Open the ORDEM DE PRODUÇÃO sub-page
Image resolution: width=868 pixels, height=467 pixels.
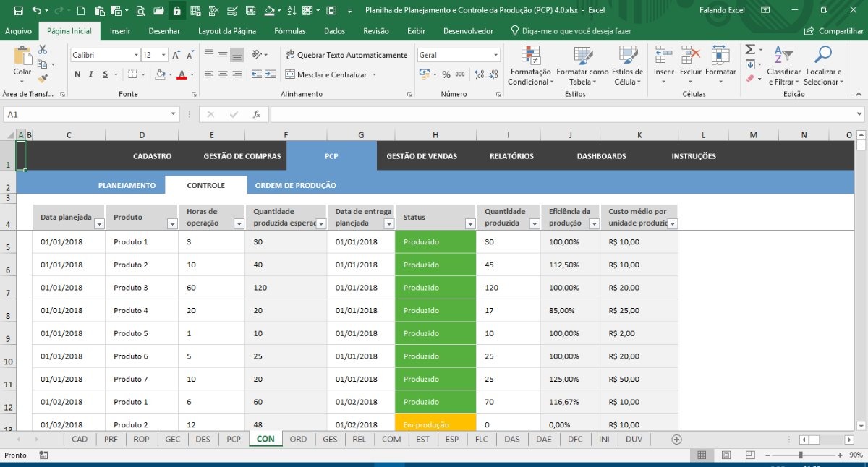coord(296,185)
